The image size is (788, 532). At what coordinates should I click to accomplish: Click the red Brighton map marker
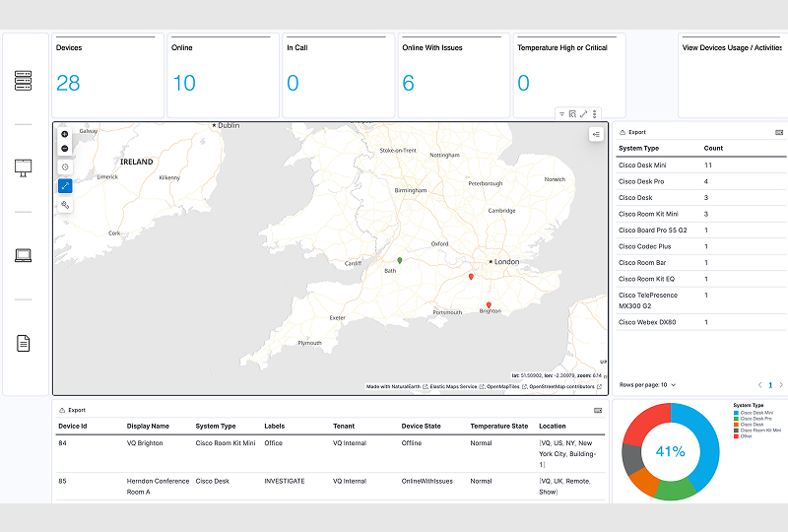[489, 305]
